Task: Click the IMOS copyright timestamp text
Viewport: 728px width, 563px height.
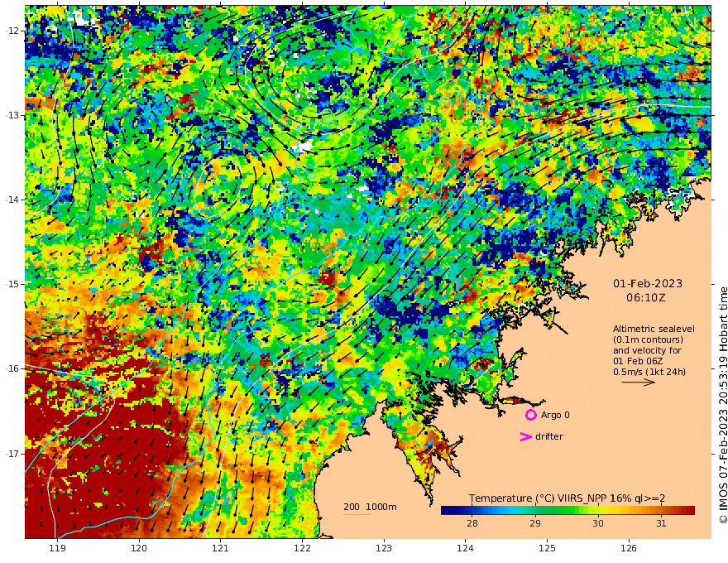Action: tap(723, 405)
